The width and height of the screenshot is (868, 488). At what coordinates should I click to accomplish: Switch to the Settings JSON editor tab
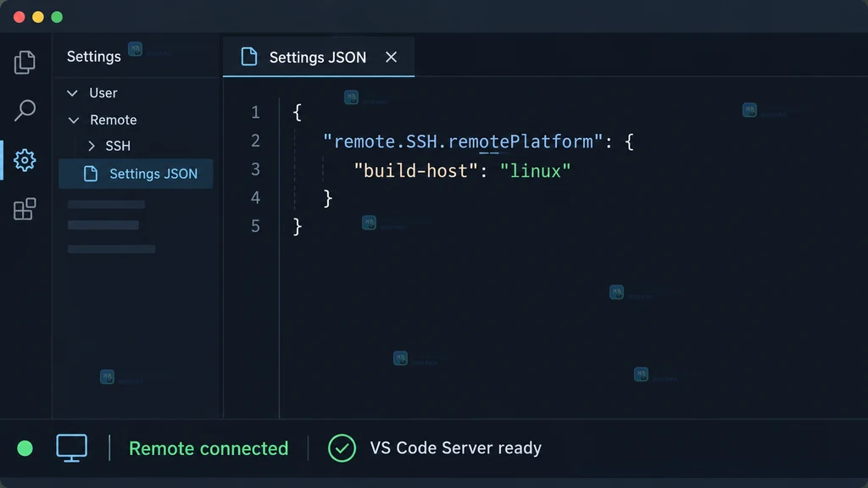tap(319, 57)
